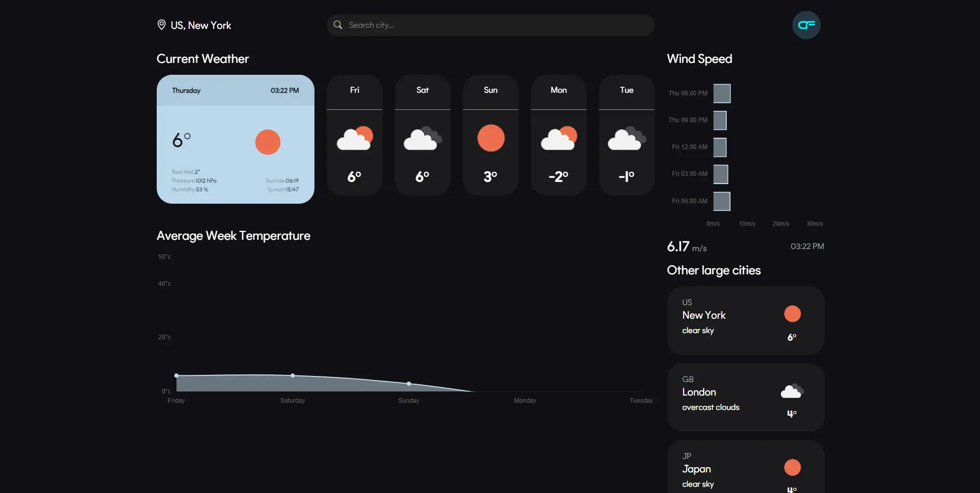Click the 'Pressure:1012 hPa' text
The height and width of the screenshot is (493, 980).
pos(194,180)
